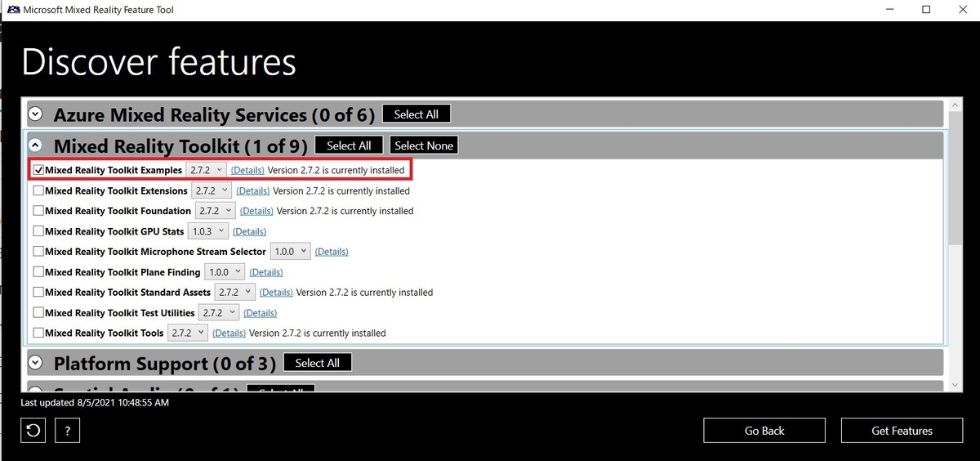Open Details link for GPU Stats
Viewport: 980px width, 461px height.
pos(250,231)
